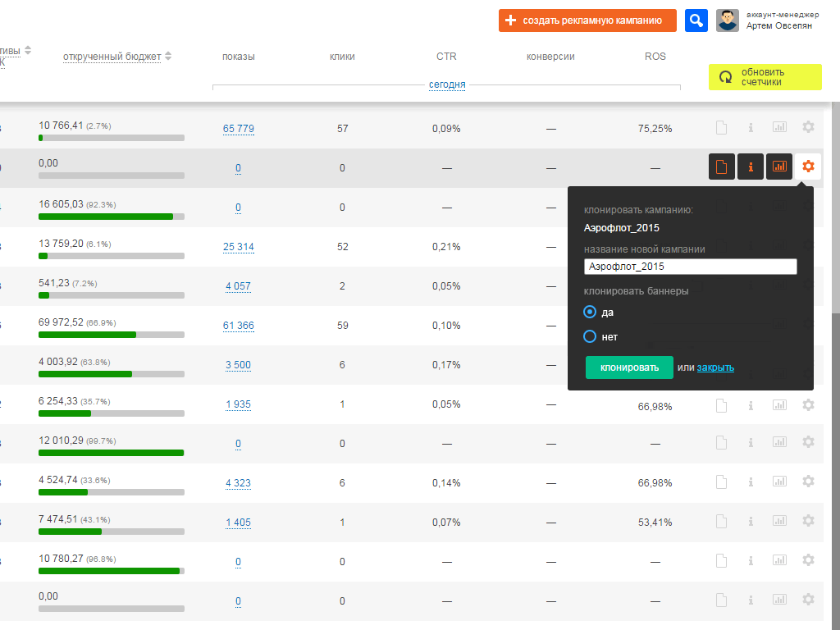Viewport: 840px width, 630px height.
Task: Click the account manager avatar picture
Action: coord(728,21)
